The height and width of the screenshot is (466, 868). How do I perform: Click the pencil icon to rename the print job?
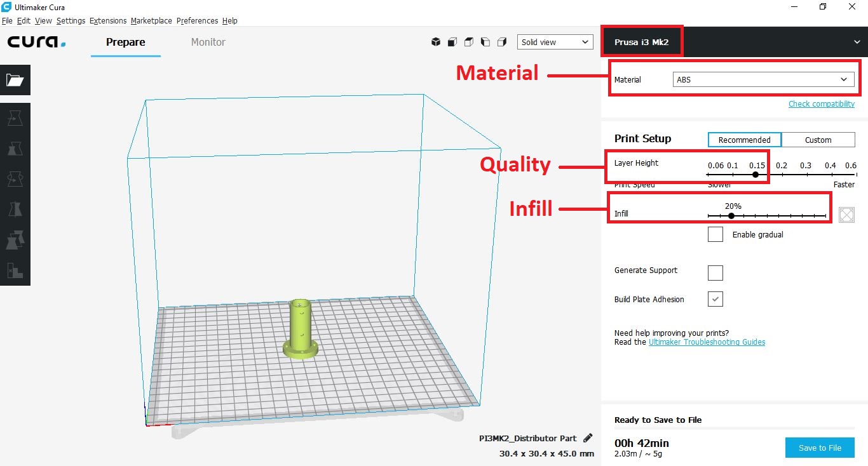[x=588, y=438]
